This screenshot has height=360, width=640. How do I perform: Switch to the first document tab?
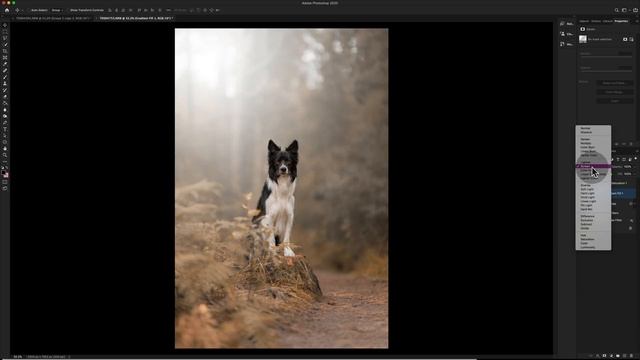pos(52,18)
